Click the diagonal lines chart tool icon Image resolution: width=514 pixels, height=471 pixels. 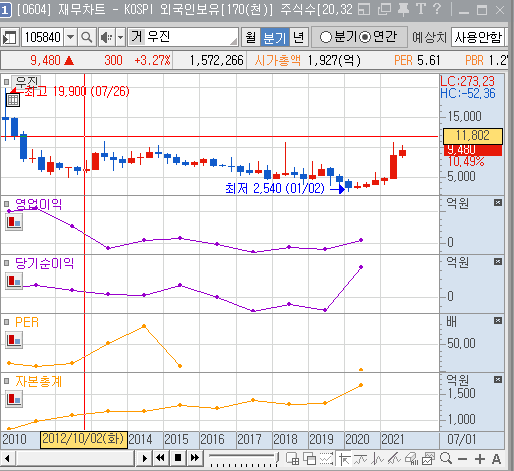[x=394, y=459]
